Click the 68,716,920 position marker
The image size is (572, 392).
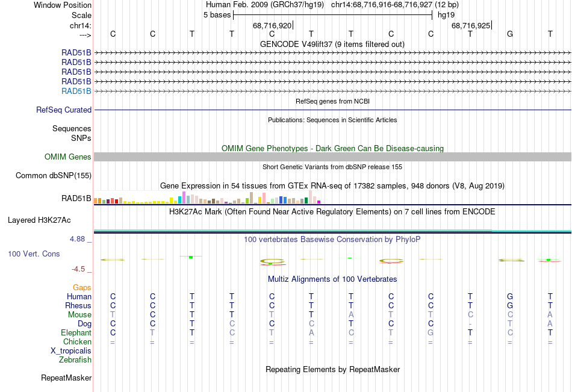coord(272,25)
